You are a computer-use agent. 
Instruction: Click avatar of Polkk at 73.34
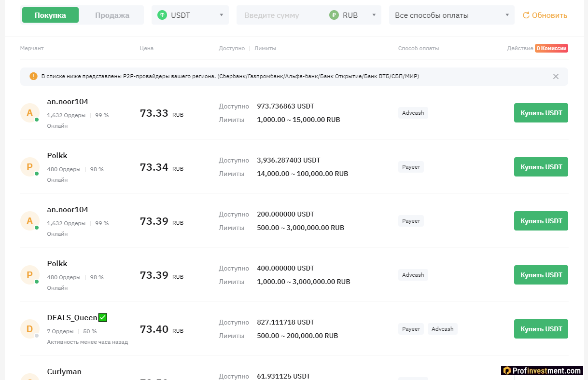coord(29,167)
